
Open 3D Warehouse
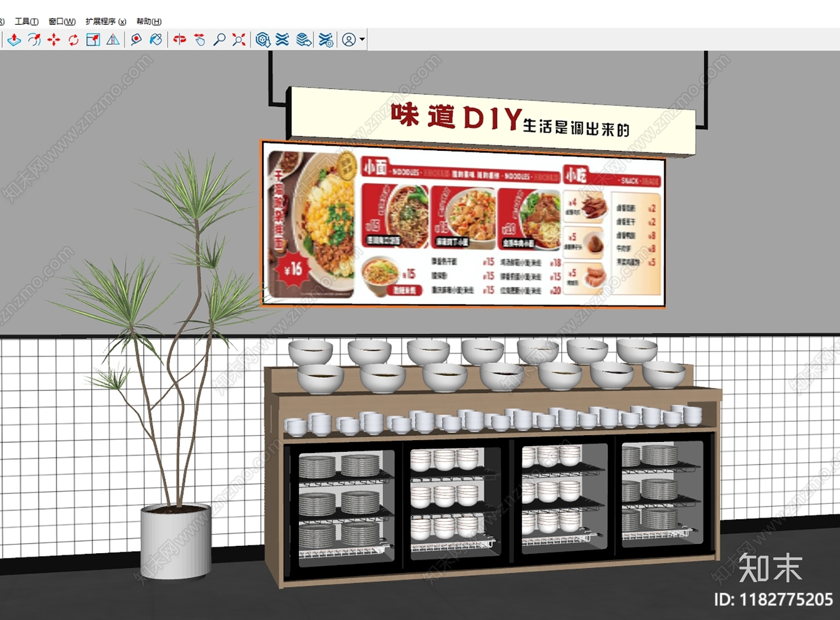(263, 39)
